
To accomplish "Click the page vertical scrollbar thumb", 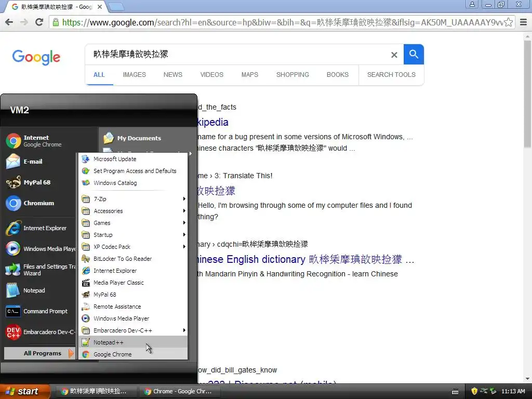I will (527, 94).
